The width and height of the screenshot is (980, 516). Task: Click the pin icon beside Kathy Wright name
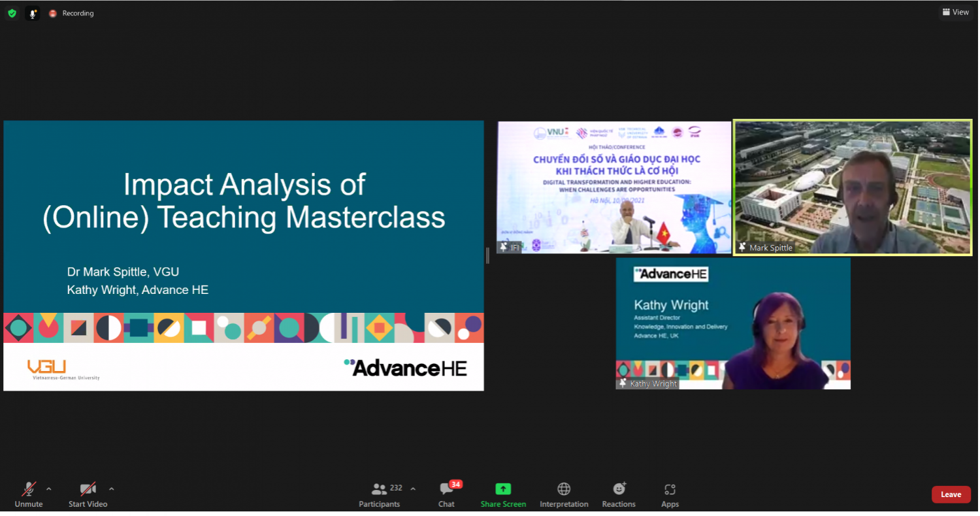point(623,383)
